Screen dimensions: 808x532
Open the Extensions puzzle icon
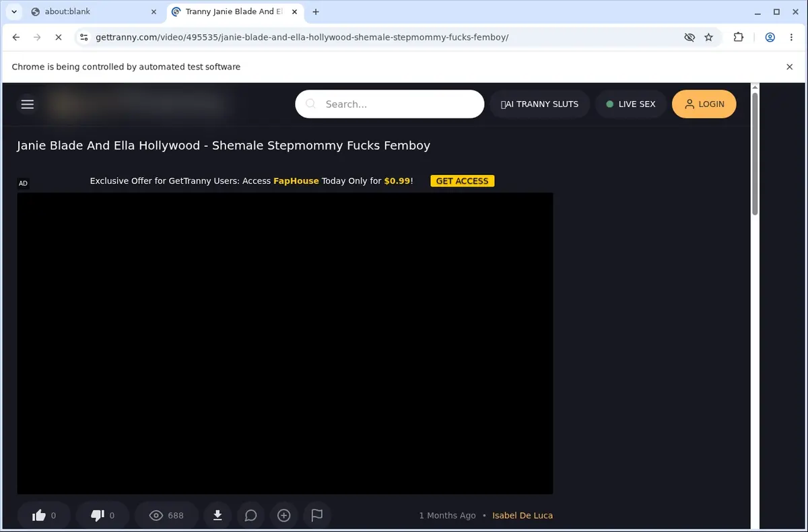[x=739, y=38]
